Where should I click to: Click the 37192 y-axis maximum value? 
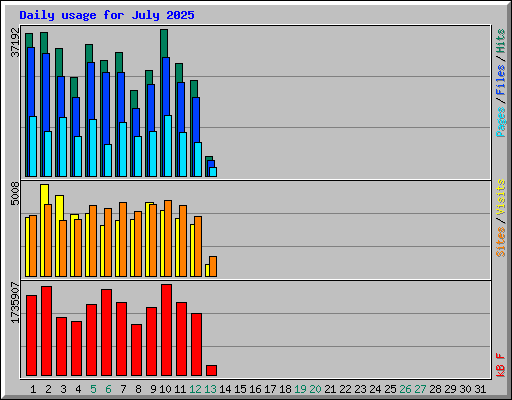(x=15, y=42)
